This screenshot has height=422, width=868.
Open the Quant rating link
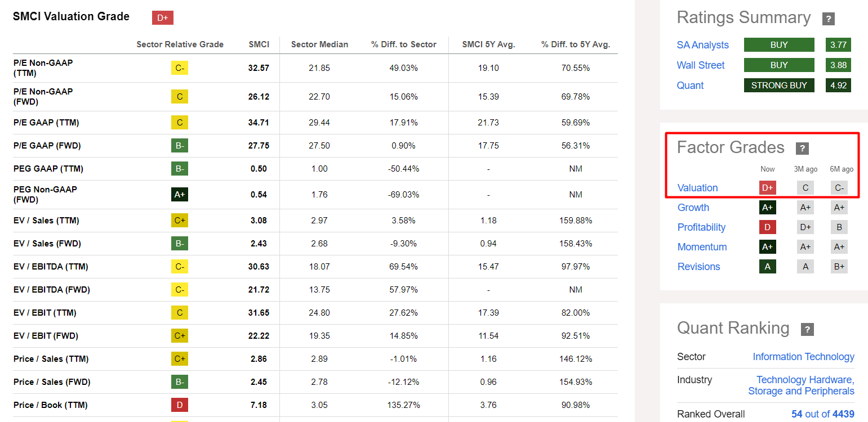point(690,86)
